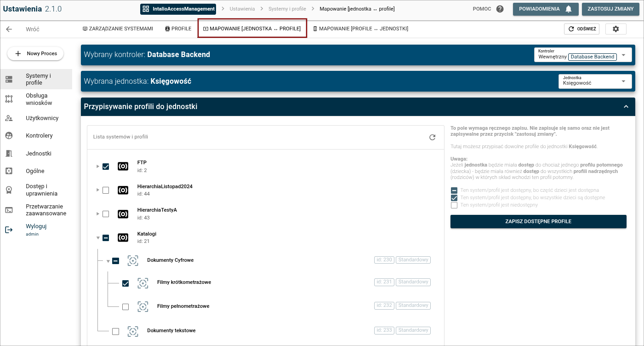Expand the FTP tree node arrow
This screenshot has height=346, width=644.
pos(97,166)
